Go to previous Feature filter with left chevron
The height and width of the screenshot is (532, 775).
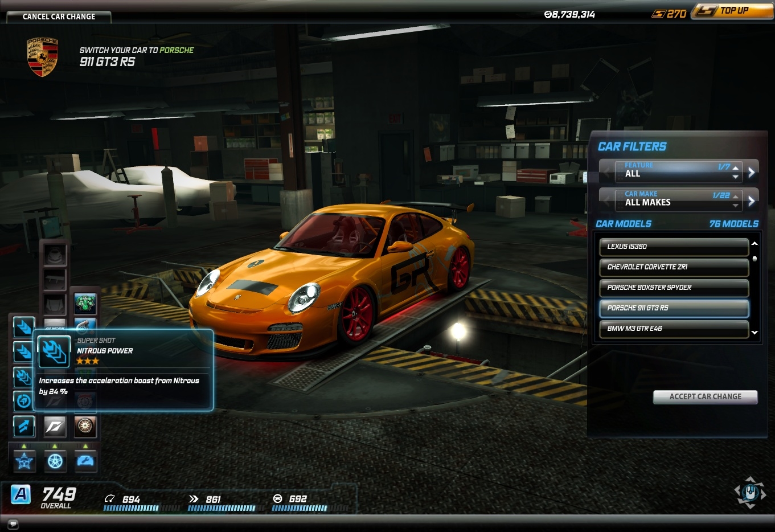607,171
